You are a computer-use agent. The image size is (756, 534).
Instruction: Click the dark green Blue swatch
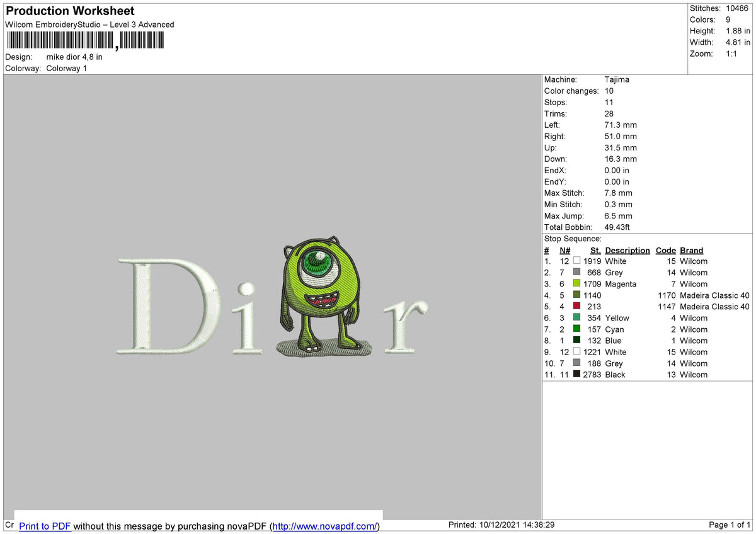pos(576,340)
